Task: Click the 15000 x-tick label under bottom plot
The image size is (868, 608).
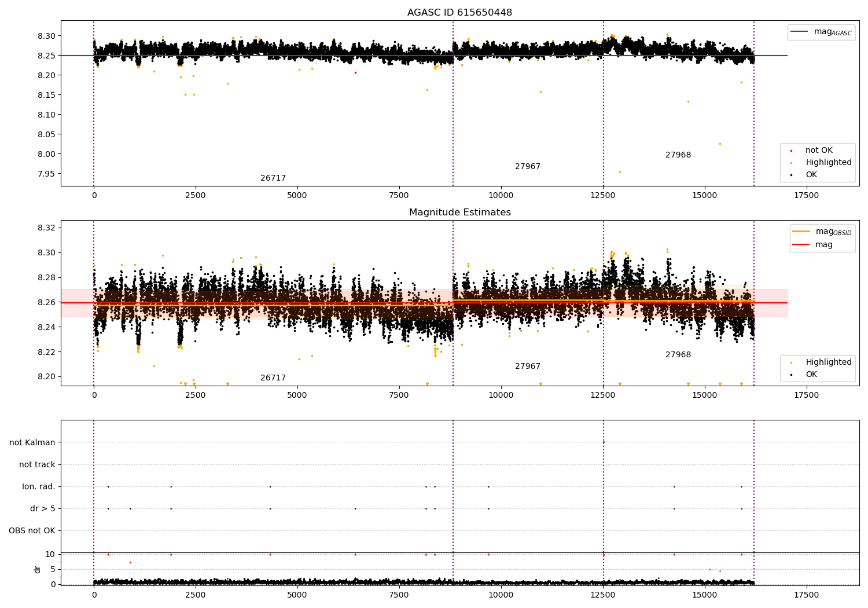Action: (704, 595)
